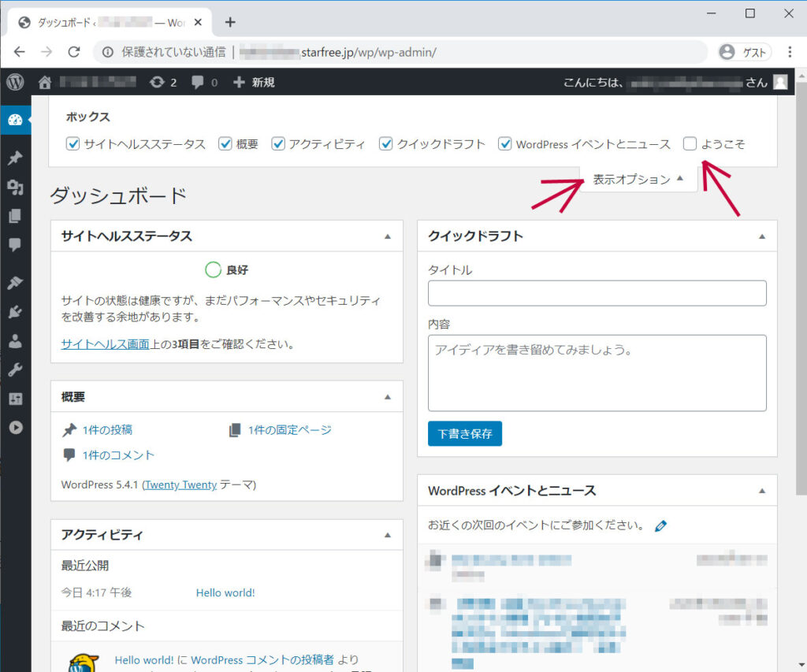Open Users sidebar icon

[16, 340]
